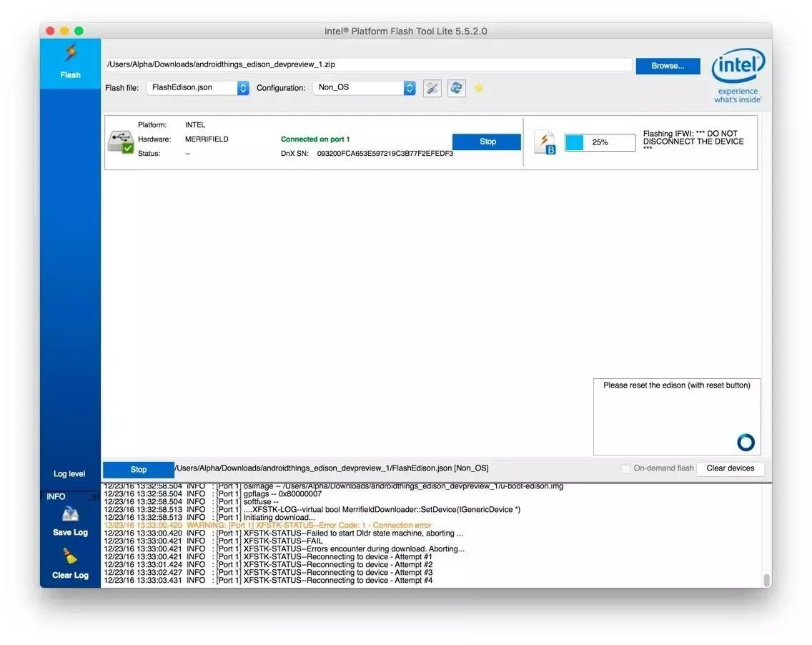Open the Flash tab in the sidebar
This screenshot has width=812, height=645.
(x=70, y=63)
